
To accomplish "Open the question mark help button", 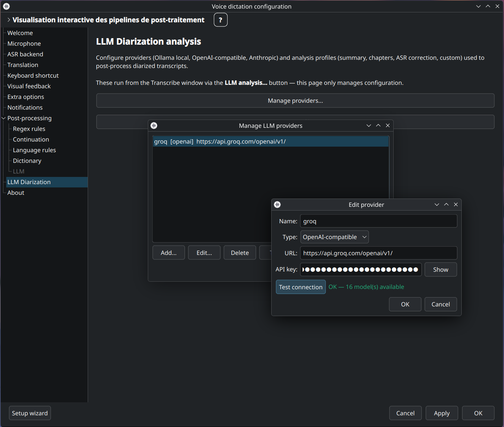I will pos(221,20).
